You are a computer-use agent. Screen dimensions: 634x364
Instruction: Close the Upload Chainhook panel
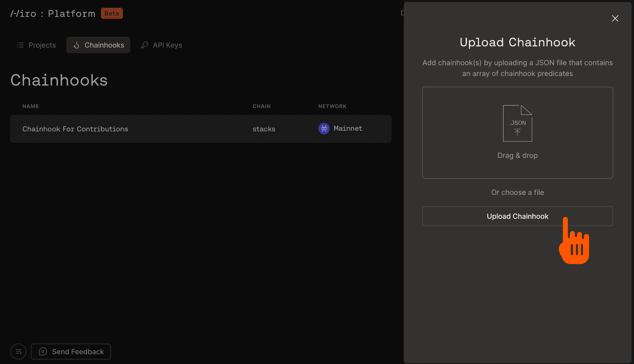pyautogui.click(x=615, y=18)
